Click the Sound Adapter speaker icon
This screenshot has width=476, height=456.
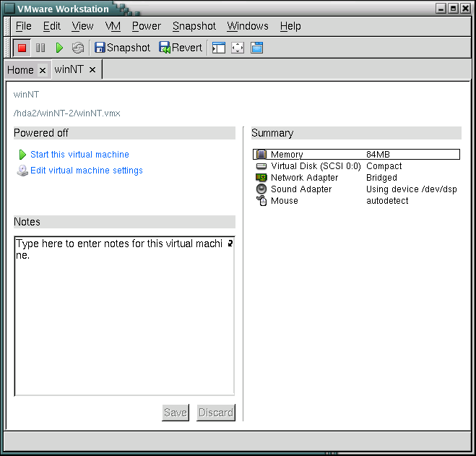[261, 189]
